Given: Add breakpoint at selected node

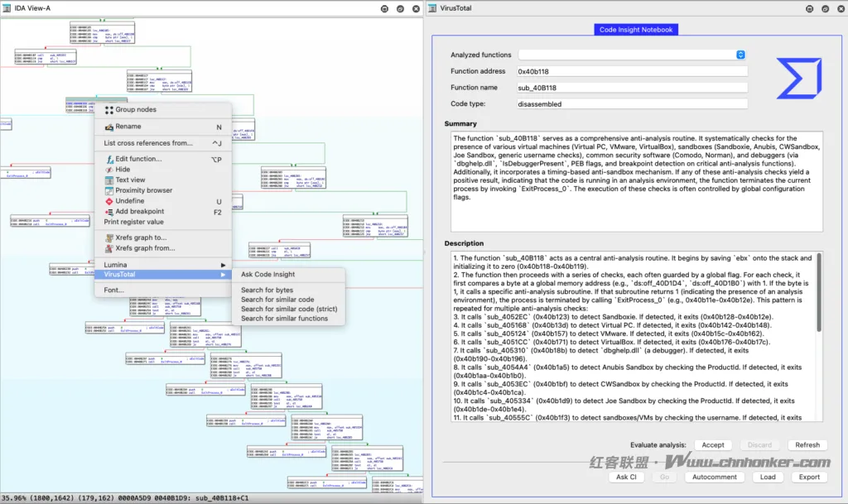Looking at the screenshot, I should (x=139, y=212).
